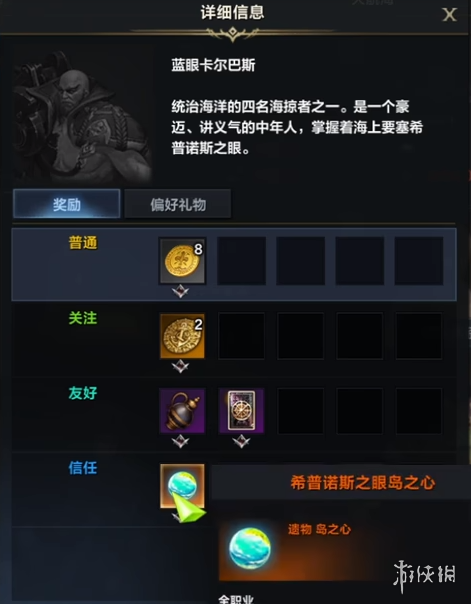Select the 信任 reward tier label
The height and width of the screenshot is (604, 471).
(83, 468)
